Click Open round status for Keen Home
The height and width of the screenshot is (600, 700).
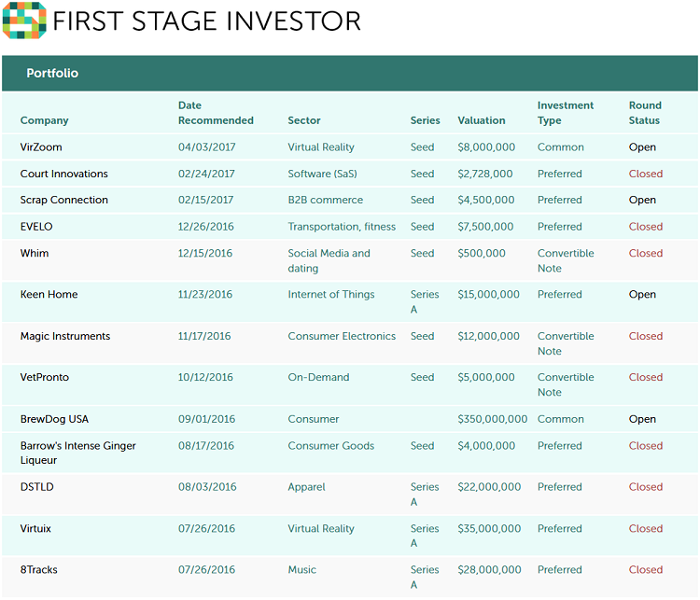642,294
